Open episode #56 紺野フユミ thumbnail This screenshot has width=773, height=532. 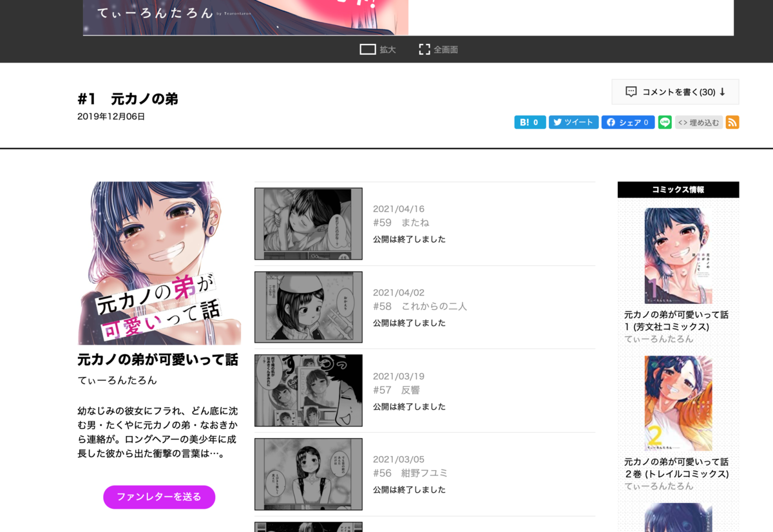pyautogui.click(x=309, y=474)
